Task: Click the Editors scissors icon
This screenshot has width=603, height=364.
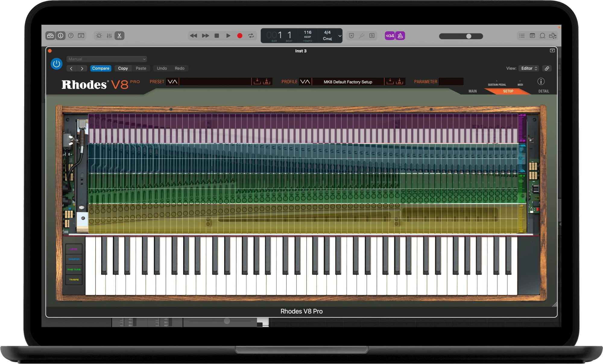Action: 119,36
